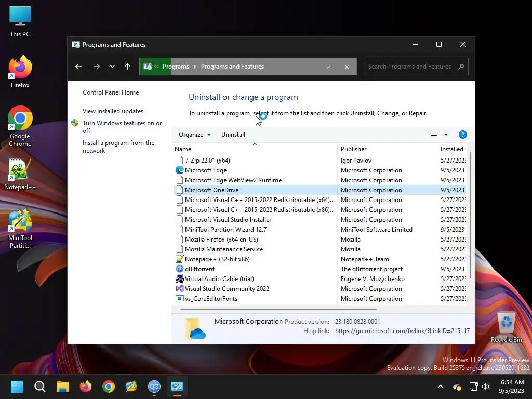Open OneDrive tray icon with warning
The height and width of the screenshot is (399, 532).
point(457,387)
